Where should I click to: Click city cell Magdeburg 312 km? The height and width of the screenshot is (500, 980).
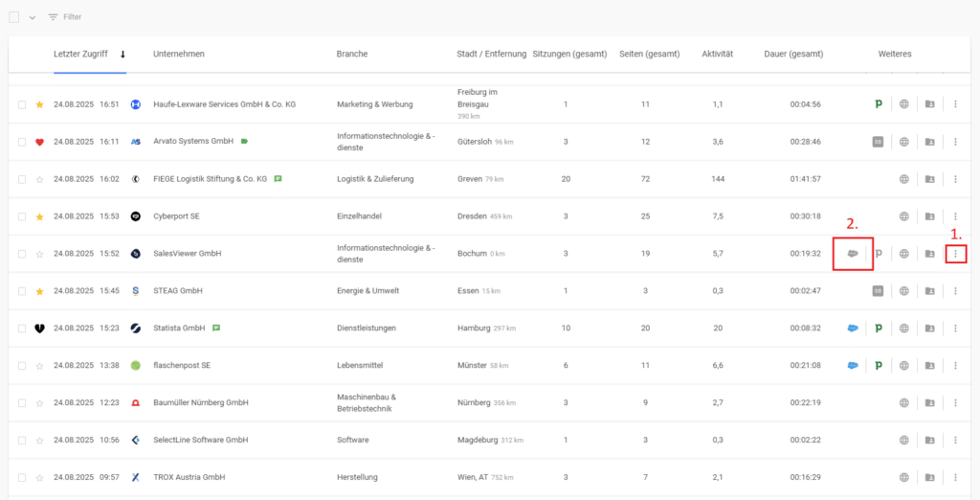point(491,440)
